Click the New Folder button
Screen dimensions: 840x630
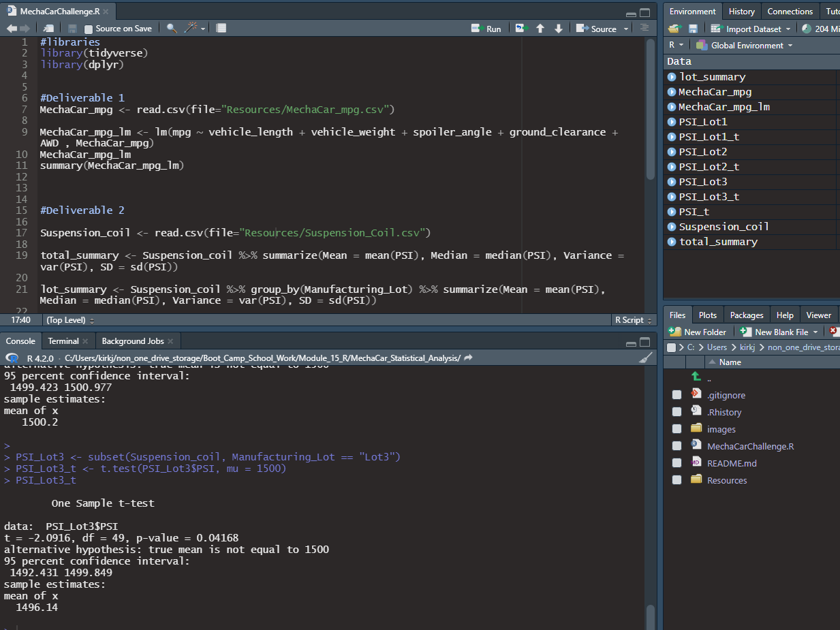point(698,332)
